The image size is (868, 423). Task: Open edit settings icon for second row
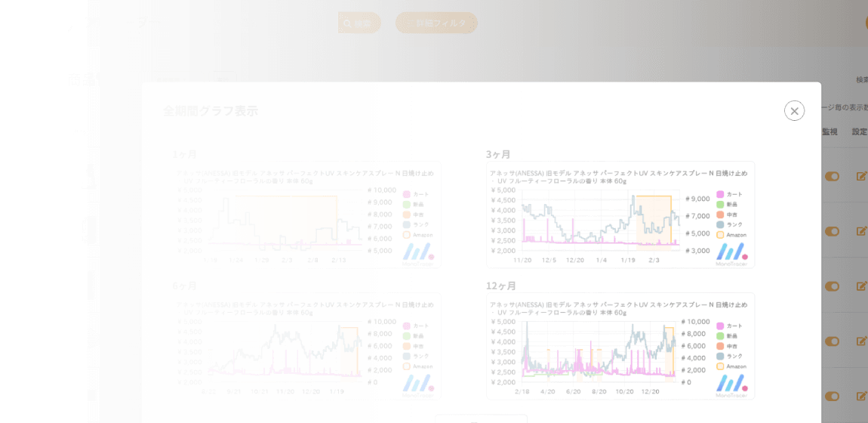click(x=861, y=231)
